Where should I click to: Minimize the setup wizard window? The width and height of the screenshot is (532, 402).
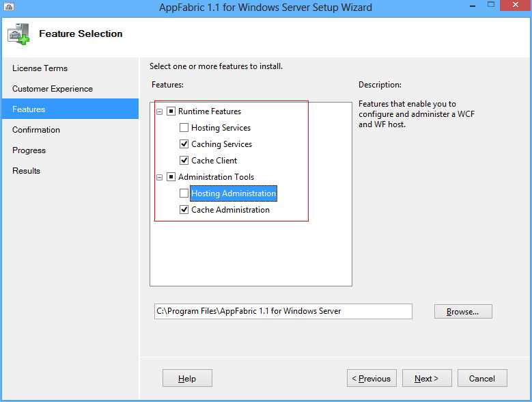pos(473,5)
